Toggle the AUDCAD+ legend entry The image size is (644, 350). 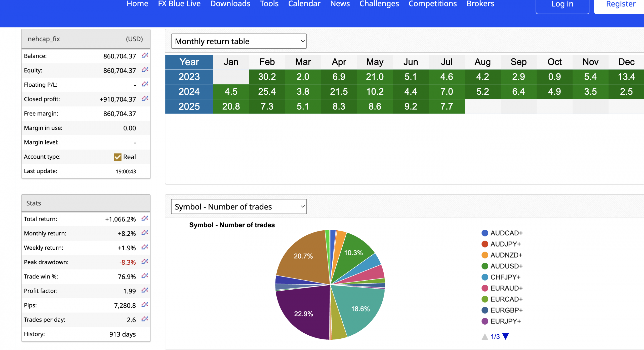click(x=506, y=233)
